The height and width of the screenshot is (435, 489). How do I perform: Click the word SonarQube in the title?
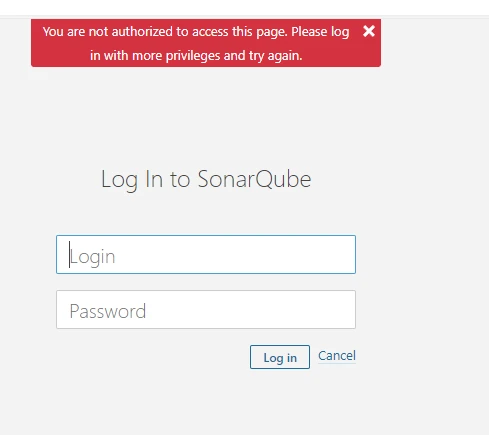(x=254, y=179)
